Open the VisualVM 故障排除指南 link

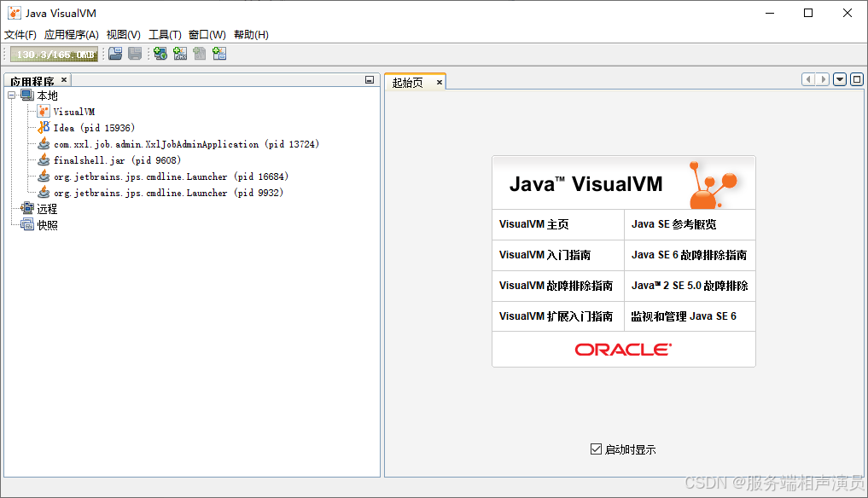click(x=556, y=286)
